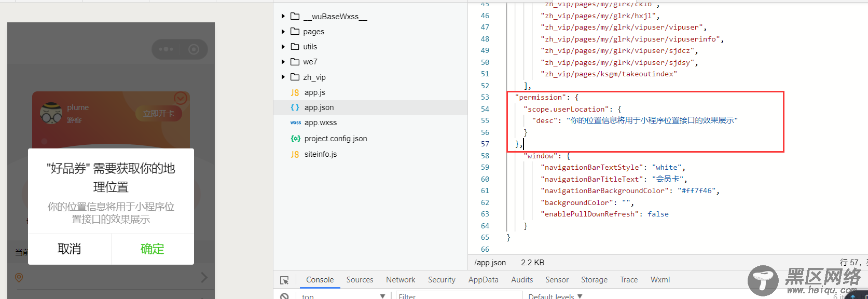Click the "#ff7f46" color value in code

[x=697, y=191]
